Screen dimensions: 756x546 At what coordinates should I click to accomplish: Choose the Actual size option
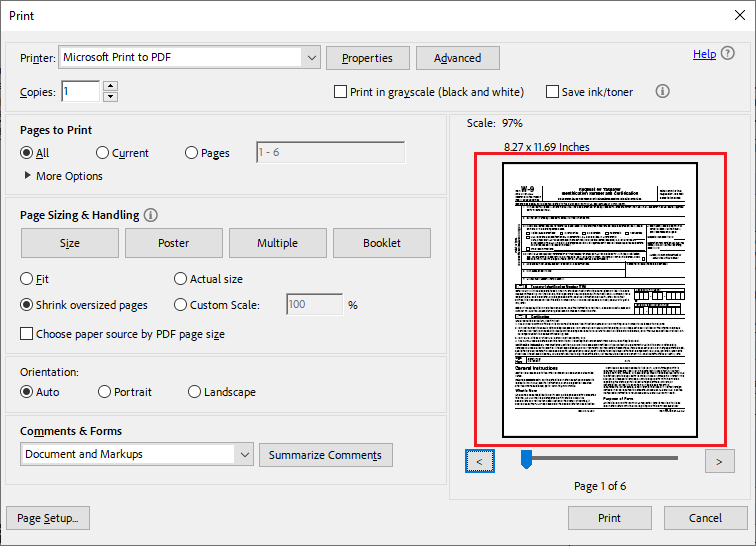(x=180, y=279)
